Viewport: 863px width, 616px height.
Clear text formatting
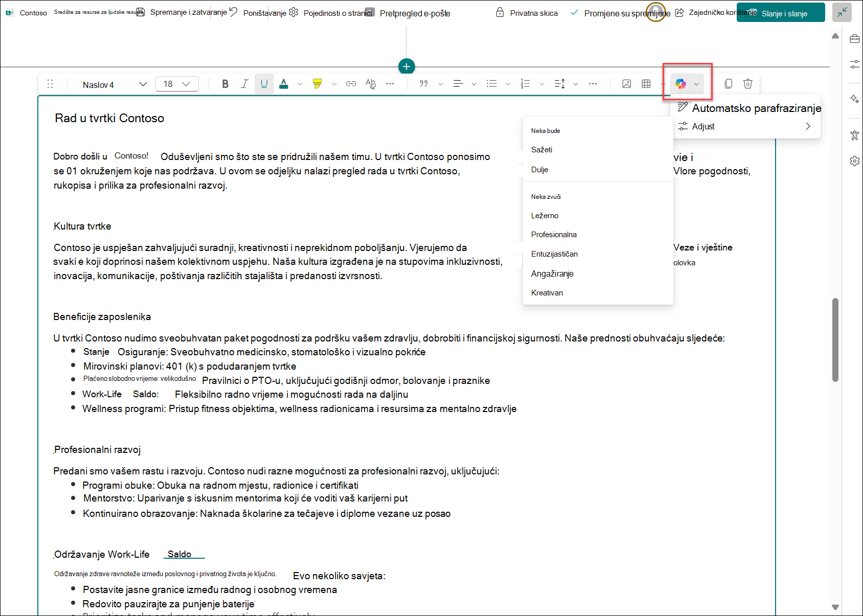coord(371,84)
